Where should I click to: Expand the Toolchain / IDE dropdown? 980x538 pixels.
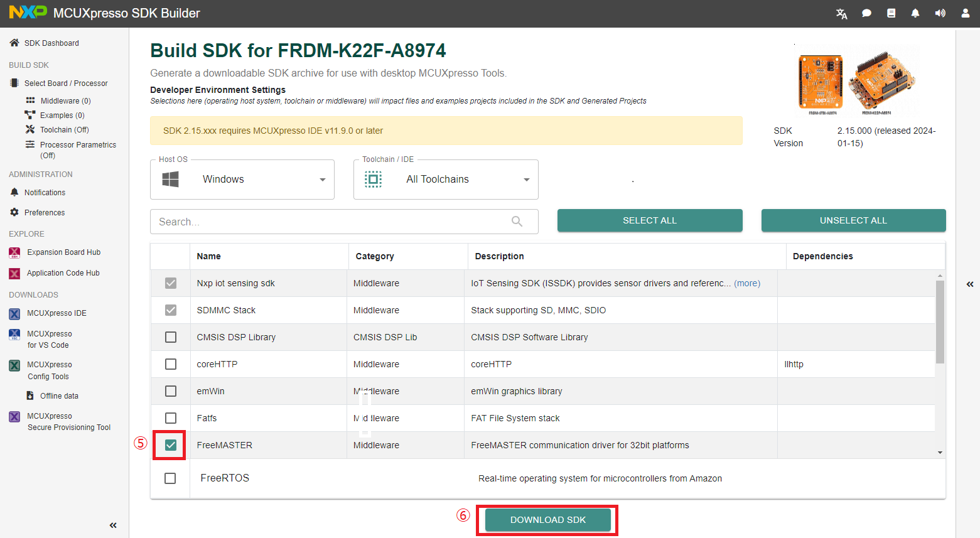446,180
